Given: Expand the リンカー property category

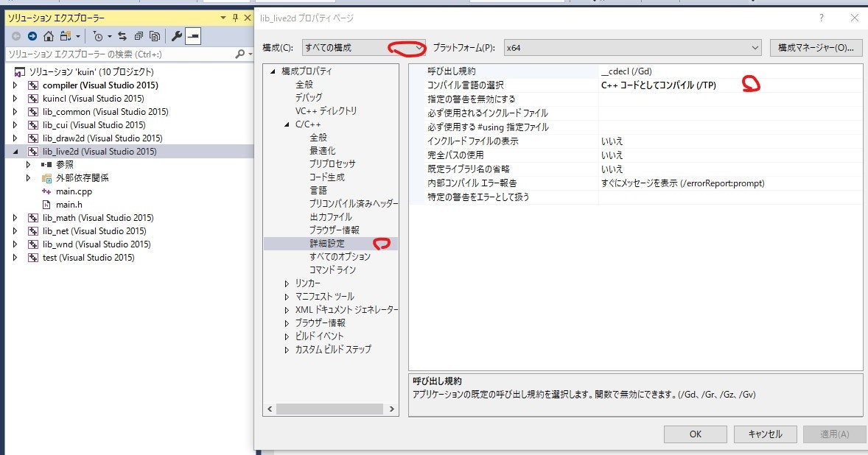Looking at the screenshot, I should pyautogui.click(x=287, y=283).
